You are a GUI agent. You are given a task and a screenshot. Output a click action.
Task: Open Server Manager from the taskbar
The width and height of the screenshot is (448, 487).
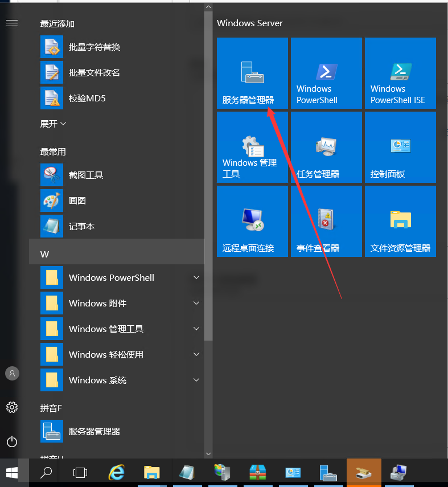click(328, 473)
